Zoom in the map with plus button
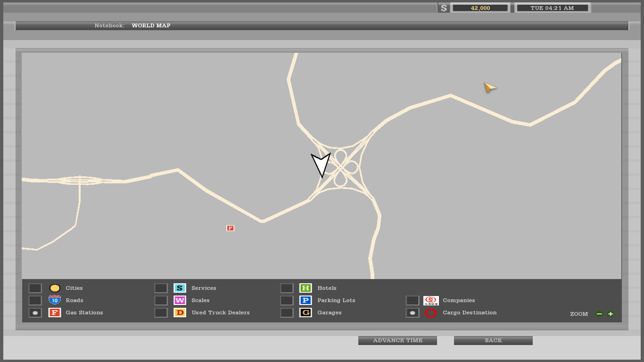The height and width of the screenshot is (362, 644). point(611,314)
